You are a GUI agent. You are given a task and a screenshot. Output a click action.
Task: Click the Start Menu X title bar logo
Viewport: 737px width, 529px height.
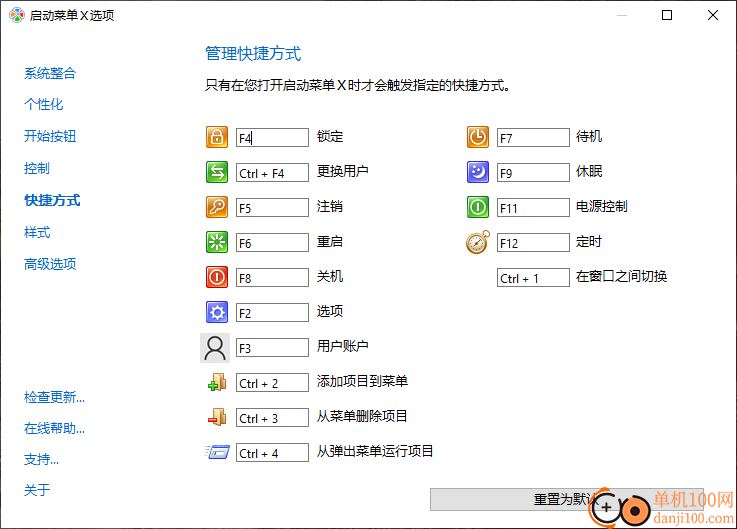pos(16,15)
